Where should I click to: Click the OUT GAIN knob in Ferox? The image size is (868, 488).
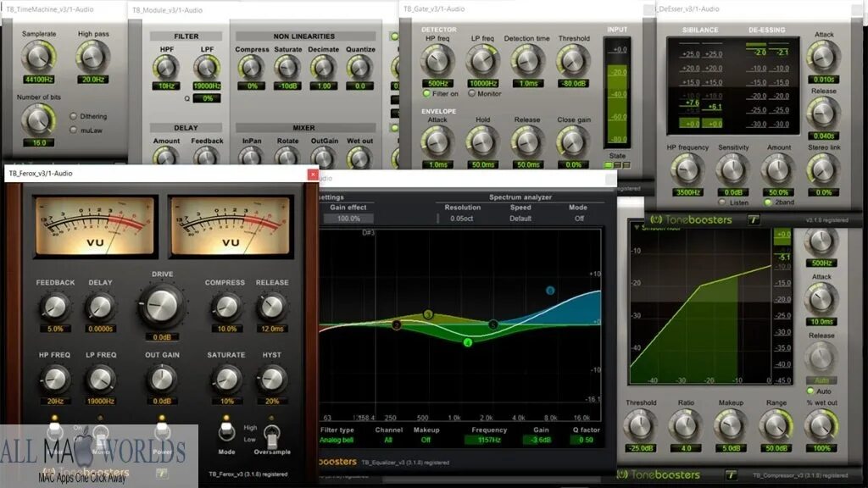tap(162, 379)
